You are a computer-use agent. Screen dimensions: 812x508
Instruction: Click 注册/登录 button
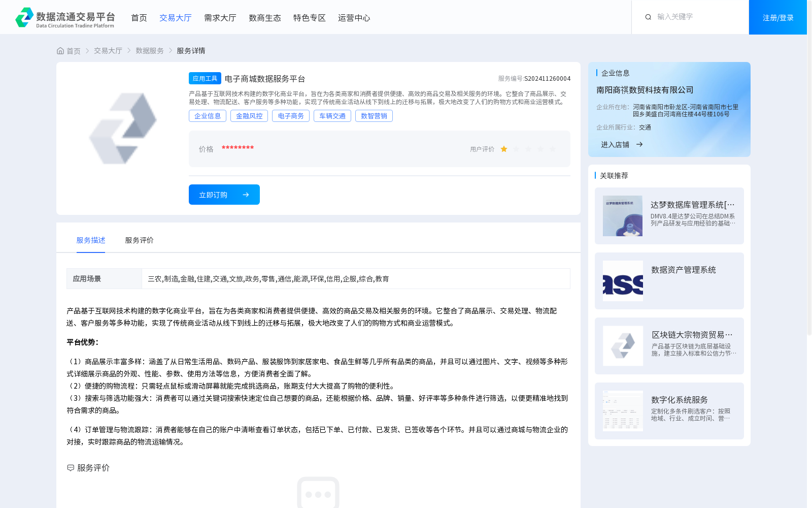778,17
